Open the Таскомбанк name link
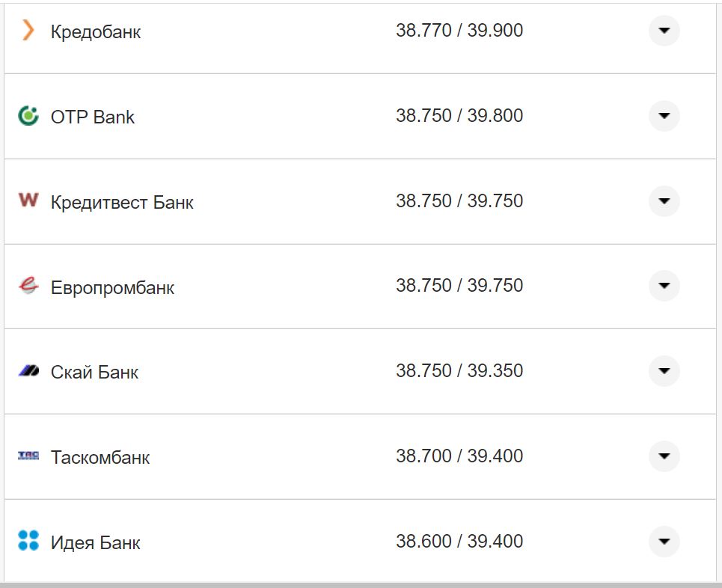Image resolution: width=722 pixels, height=588 pixels. (x=100, y=457)
